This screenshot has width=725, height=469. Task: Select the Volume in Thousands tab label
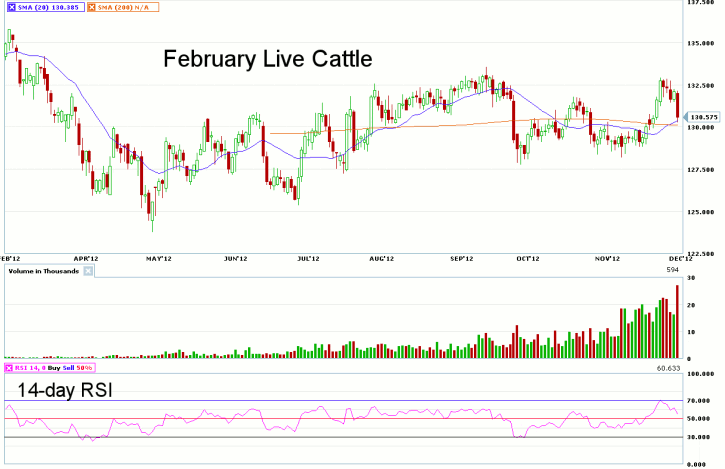43,270
